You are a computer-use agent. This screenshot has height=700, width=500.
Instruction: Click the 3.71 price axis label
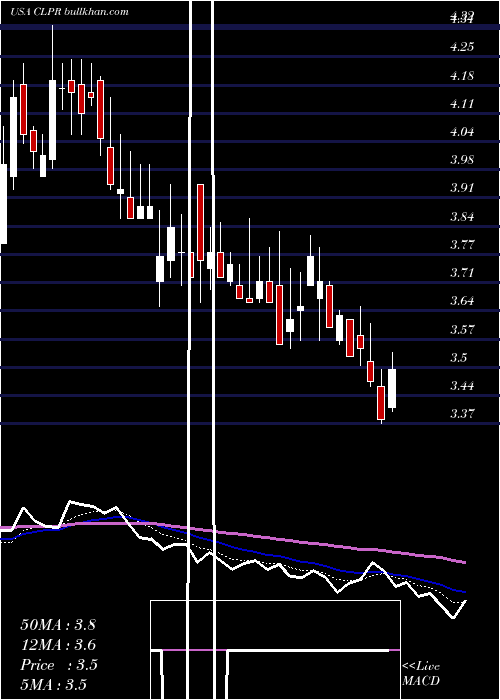(462, 273)
